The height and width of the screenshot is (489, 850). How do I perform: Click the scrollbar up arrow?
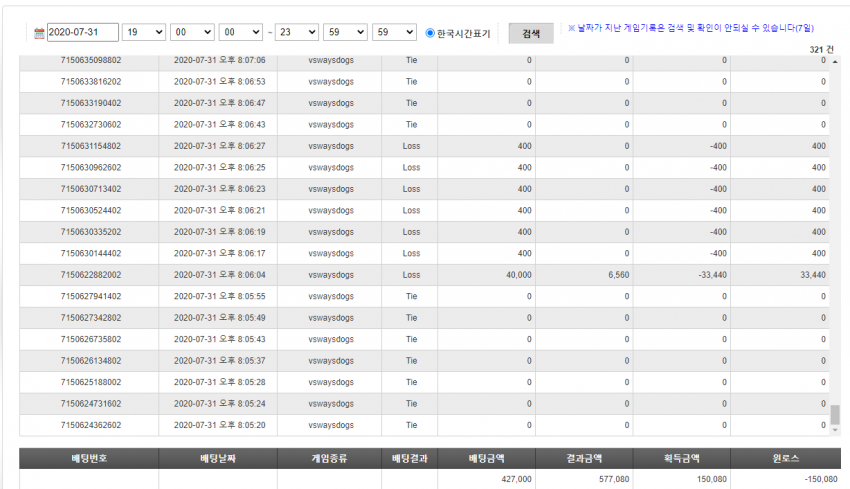coord(835,62)
